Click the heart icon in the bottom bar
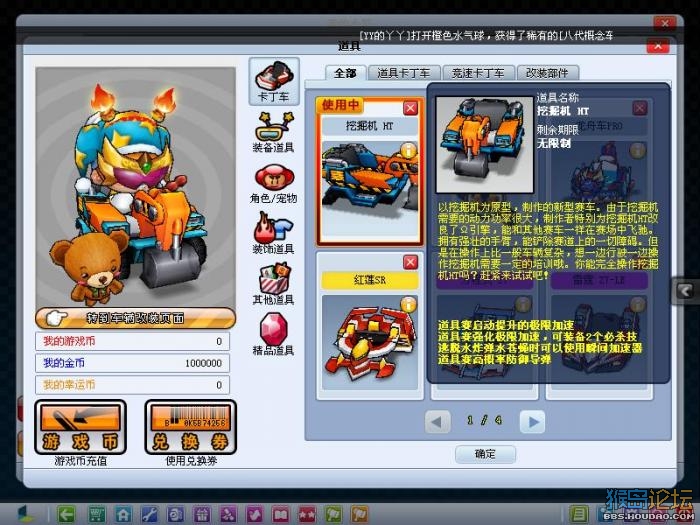This screenshot has height=525, width=700. [x=254, y=515]
